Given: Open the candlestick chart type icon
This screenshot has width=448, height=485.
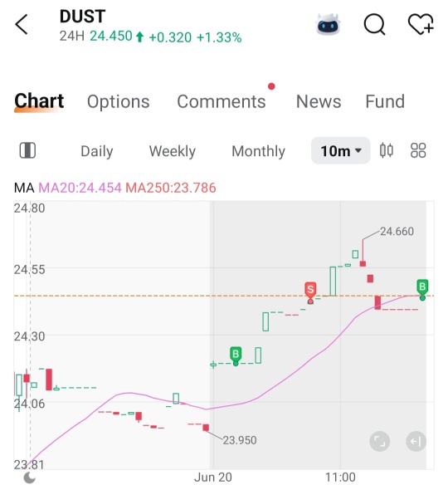Looking at the screenshot, I should (387, 150).
